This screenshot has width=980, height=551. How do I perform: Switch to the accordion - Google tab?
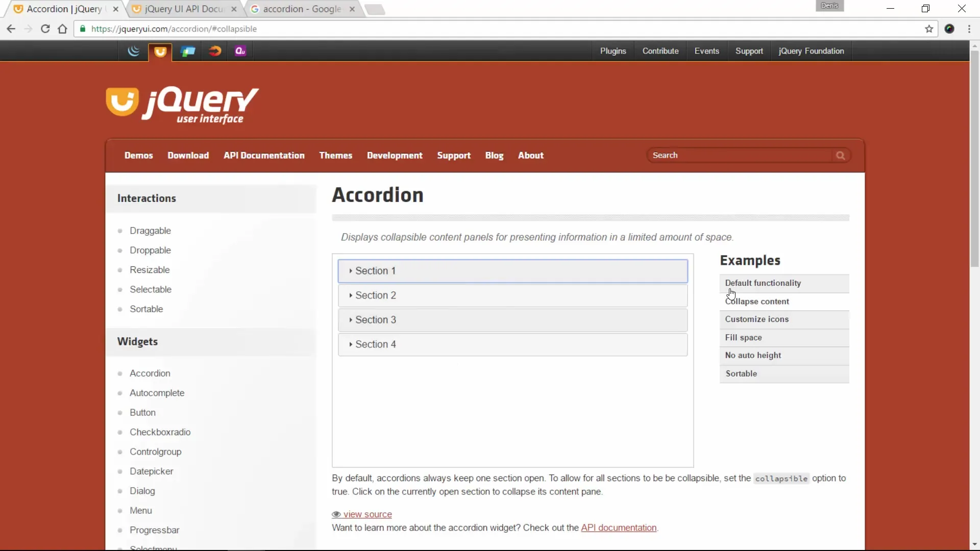(302, 9)
